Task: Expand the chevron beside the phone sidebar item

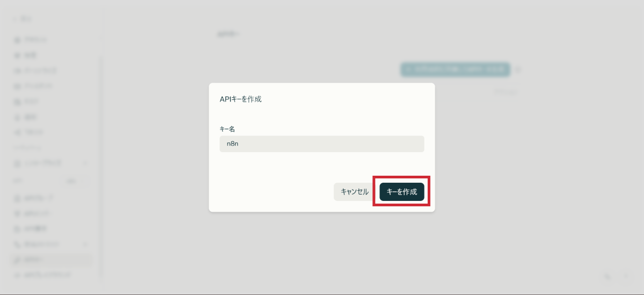Action: pos(85,244)
